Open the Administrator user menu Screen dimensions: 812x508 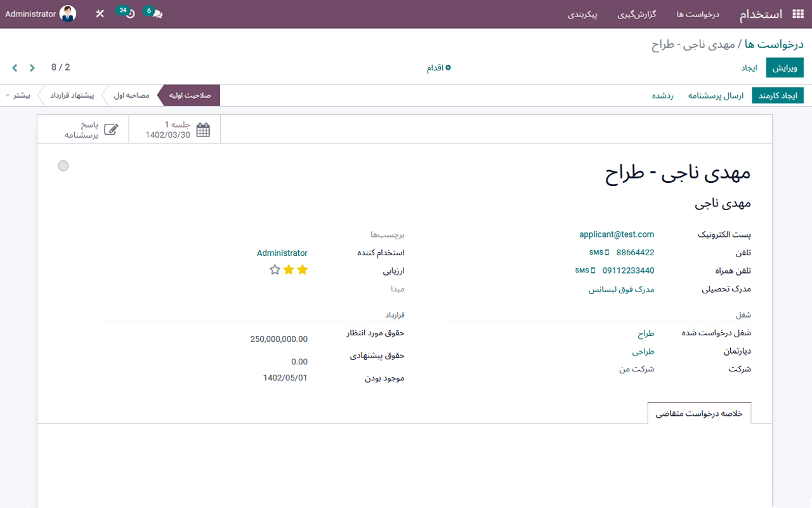(x=41, y=13)
